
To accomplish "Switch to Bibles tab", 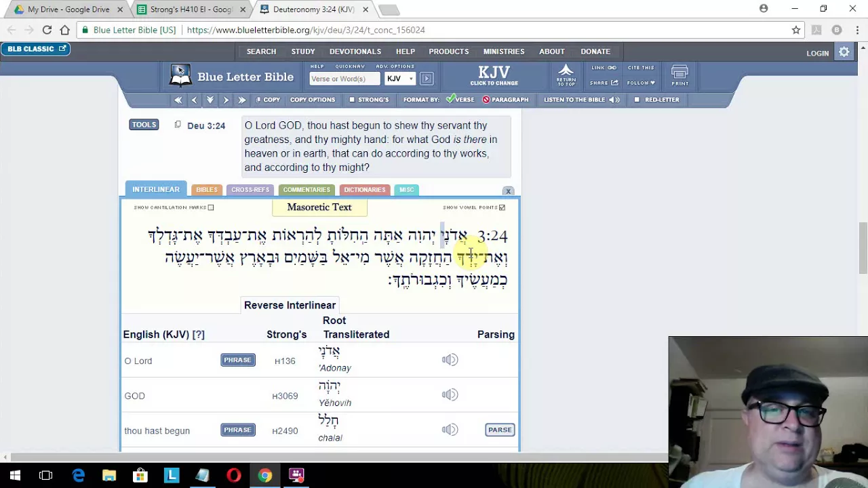I will coord(207,190).
